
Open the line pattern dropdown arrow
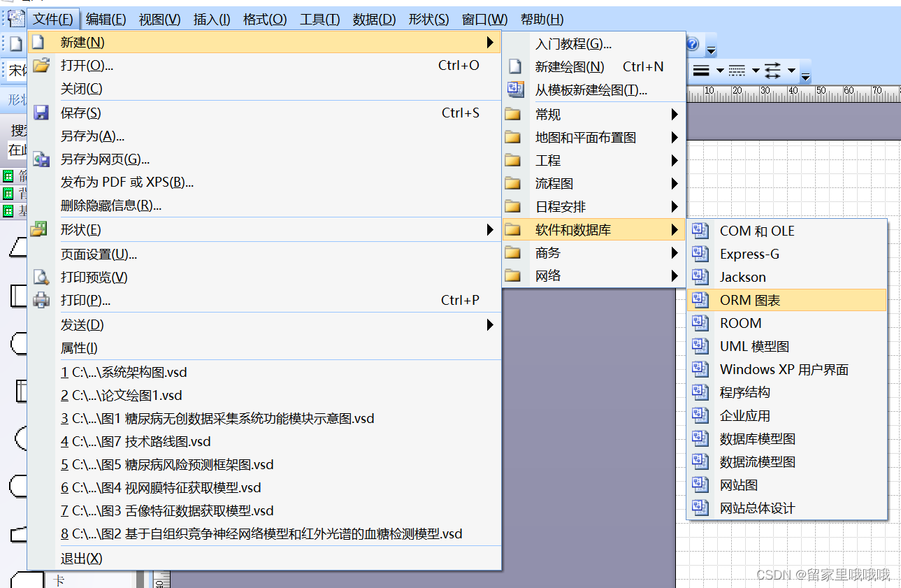coord(755,71)
